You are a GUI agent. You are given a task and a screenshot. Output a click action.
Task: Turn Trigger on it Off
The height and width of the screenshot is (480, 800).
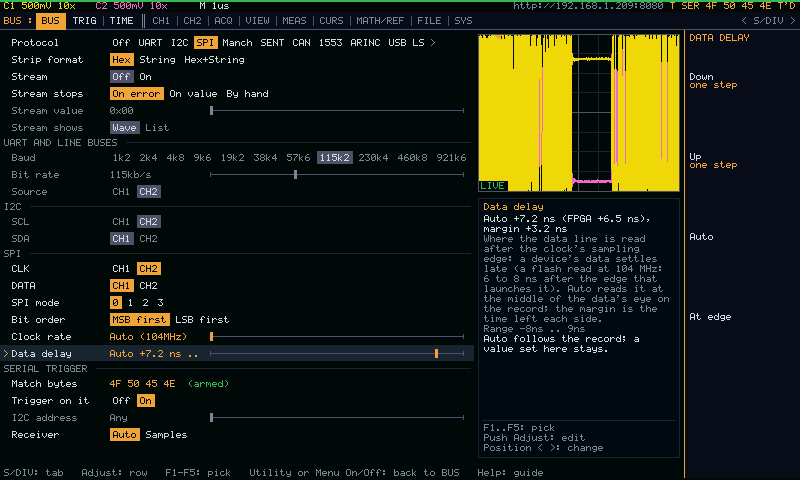pos(121,401)
